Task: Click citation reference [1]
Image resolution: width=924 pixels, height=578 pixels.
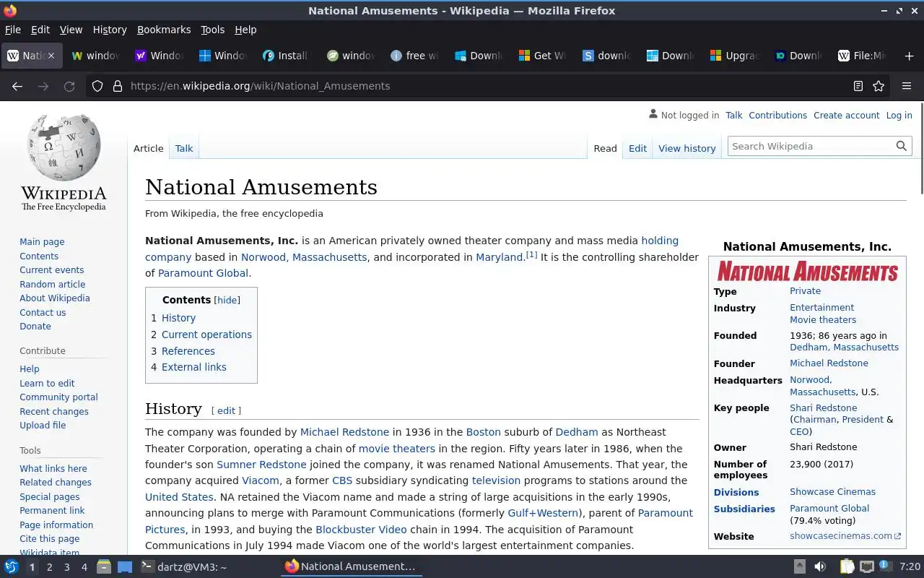Action: click(x=531, y=254)
